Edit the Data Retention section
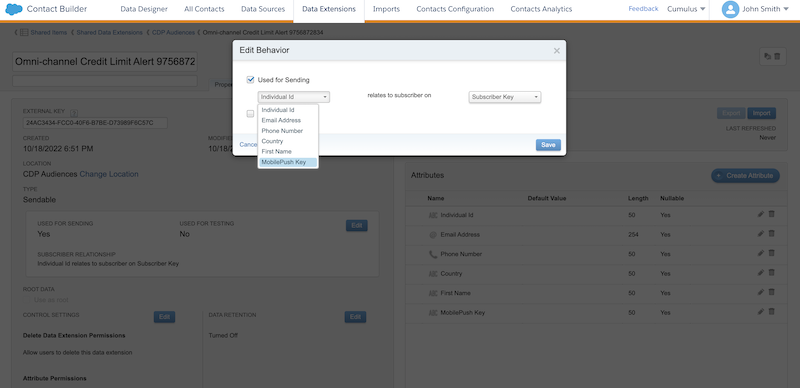The height and width of the screenshot is (388, 800). tap(356, 317)
